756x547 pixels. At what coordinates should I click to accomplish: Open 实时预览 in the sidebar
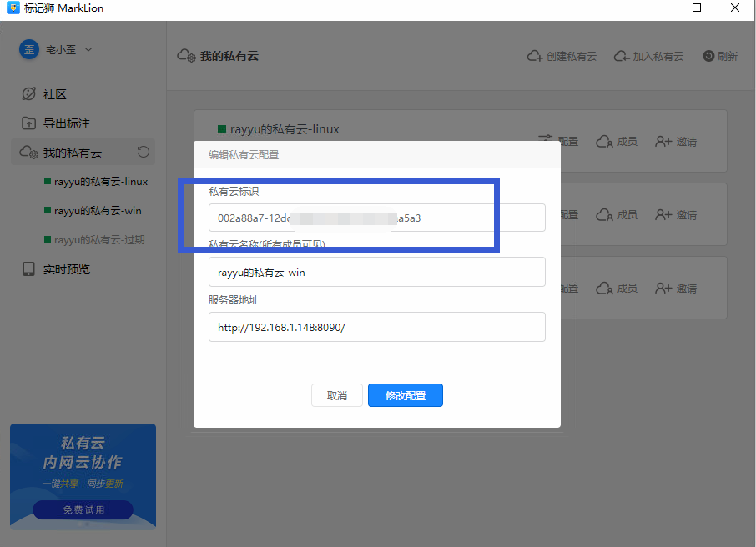coord(56,269)
